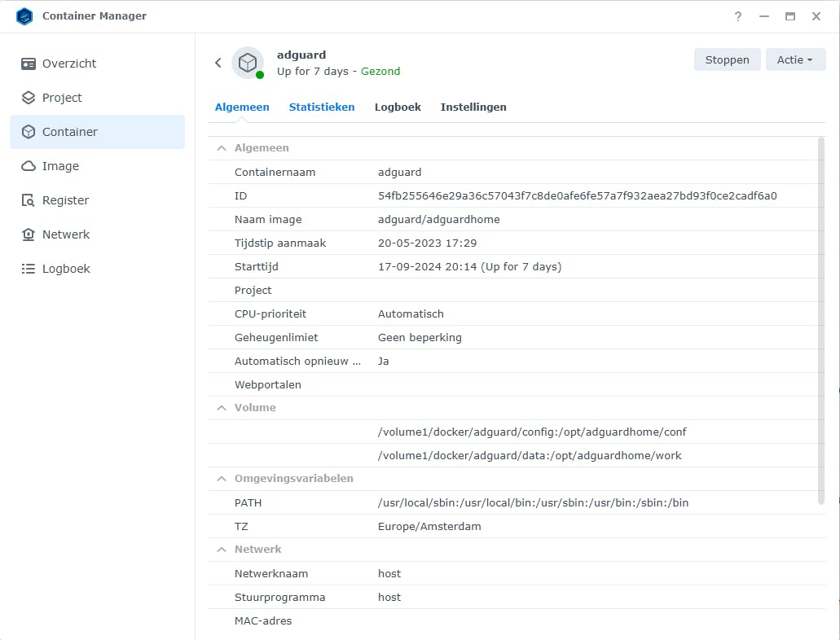Click the Project layers icon
Screen dimensions: 840x640
click(x=29, y=98)
